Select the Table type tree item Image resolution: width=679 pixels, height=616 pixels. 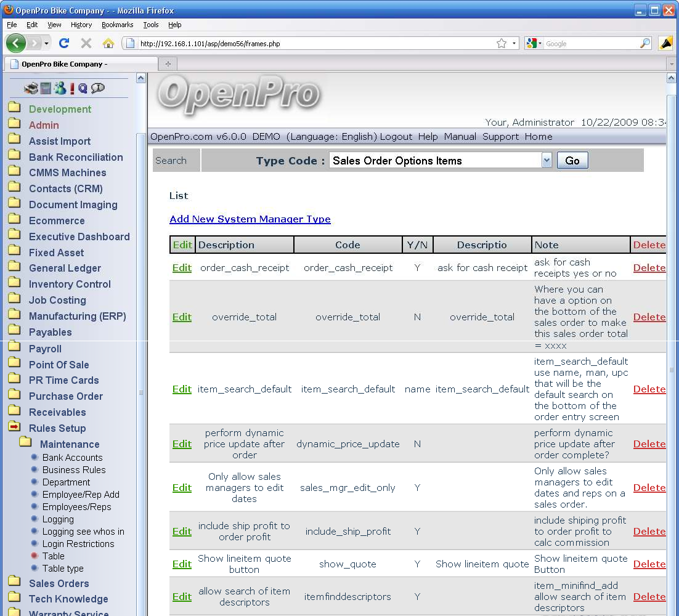pos(63,569)
